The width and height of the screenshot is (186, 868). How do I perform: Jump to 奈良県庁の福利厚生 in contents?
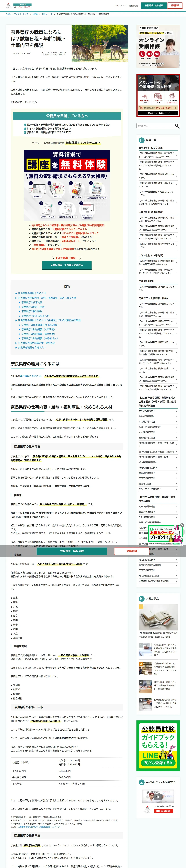coord(32,311)
